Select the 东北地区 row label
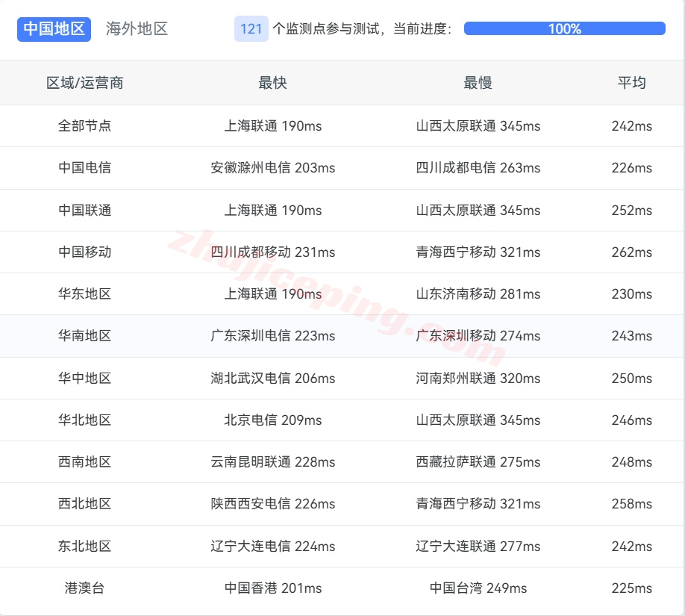Image resolution: width=685 pixels, height=616 pixels. coord(85,547)
